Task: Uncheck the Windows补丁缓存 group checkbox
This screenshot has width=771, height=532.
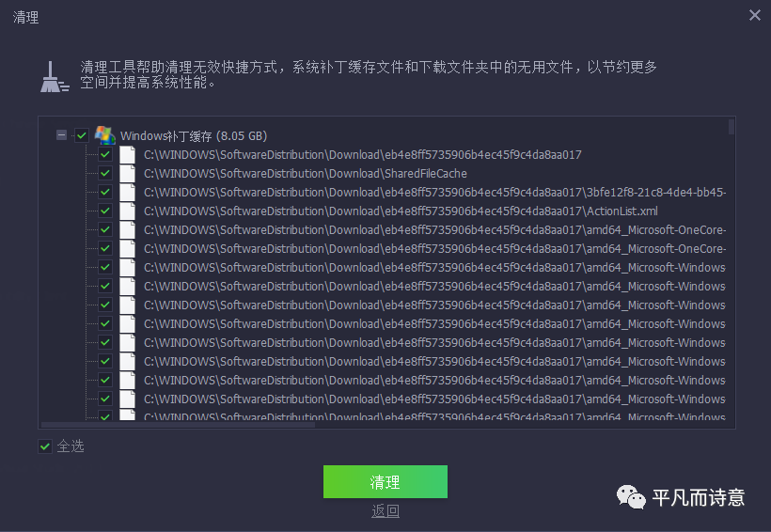Action: point(82,134)
